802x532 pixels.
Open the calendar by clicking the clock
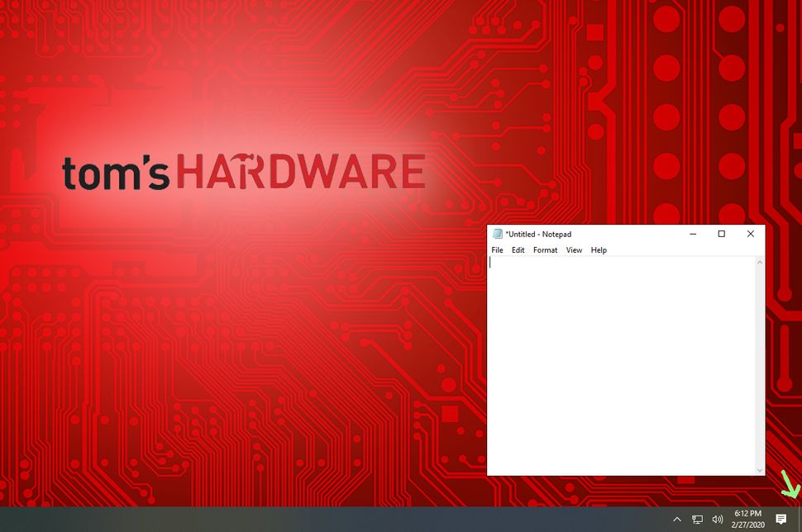pyautogui.click(x=747, y=519)
